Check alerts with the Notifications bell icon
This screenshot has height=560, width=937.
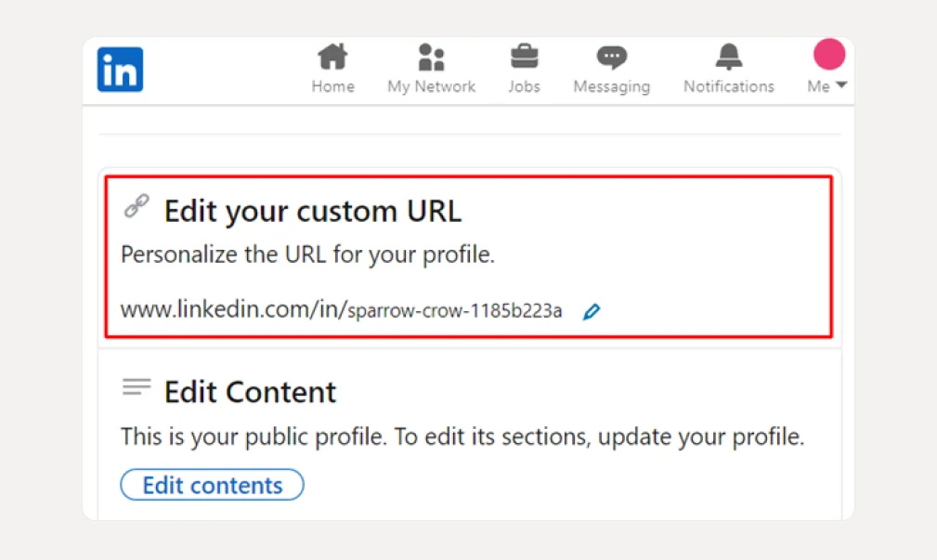pos(728,55)
